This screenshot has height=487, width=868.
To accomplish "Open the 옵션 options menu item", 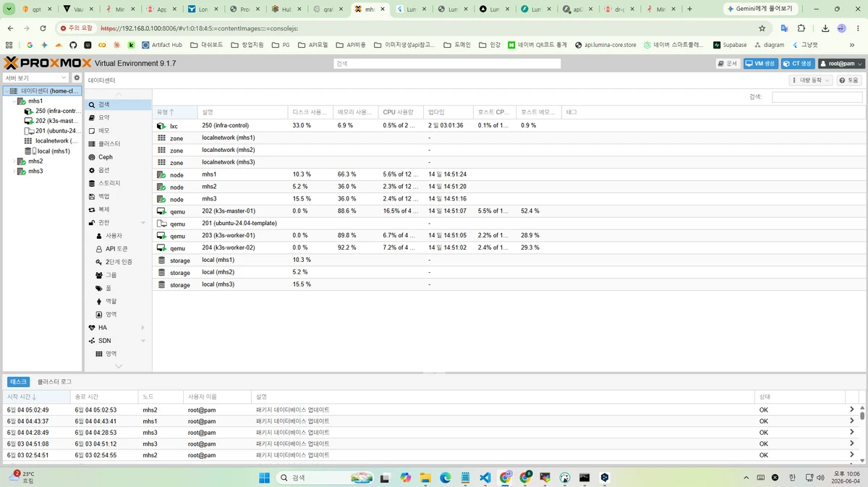I will tap(118, 170).
